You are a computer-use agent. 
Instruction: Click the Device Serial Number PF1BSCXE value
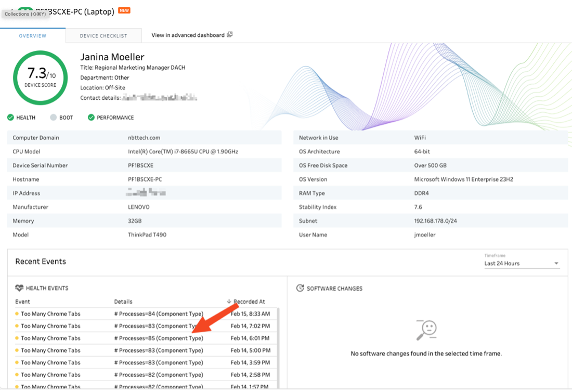click(x=141, y=165)
